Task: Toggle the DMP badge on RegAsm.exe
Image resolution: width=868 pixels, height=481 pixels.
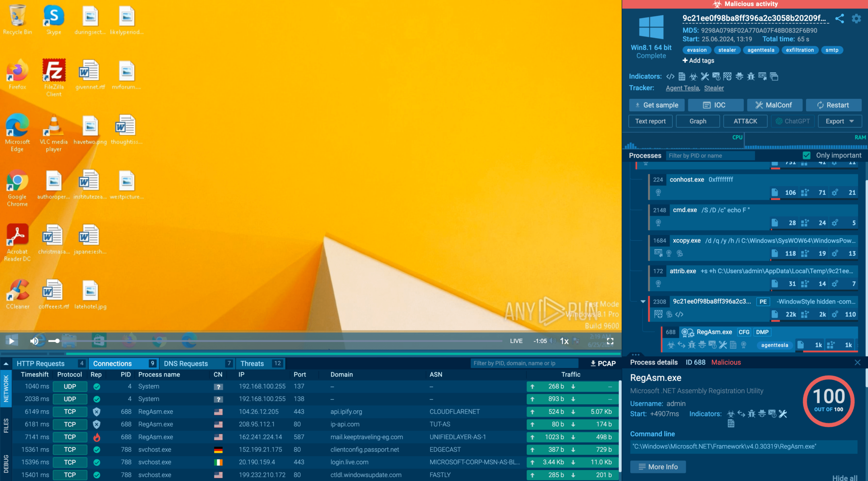Action: [762, 332]
